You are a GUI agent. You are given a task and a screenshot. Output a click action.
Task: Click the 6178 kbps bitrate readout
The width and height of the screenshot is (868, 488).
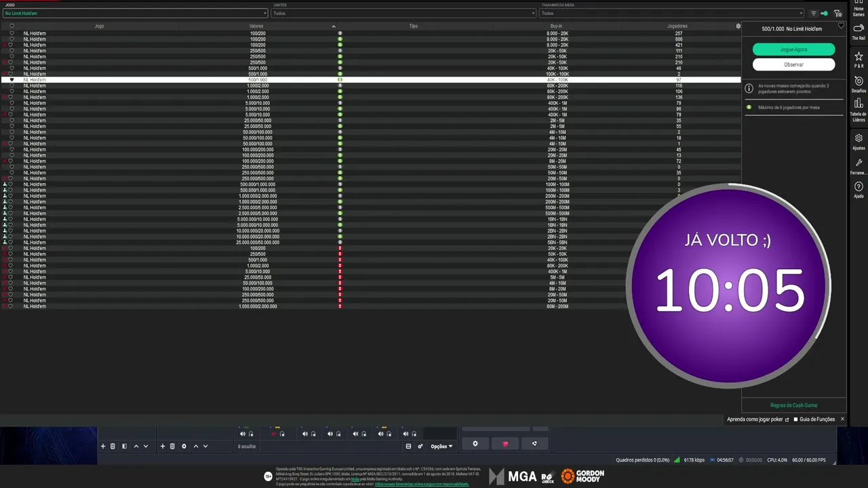coord(694,460)
